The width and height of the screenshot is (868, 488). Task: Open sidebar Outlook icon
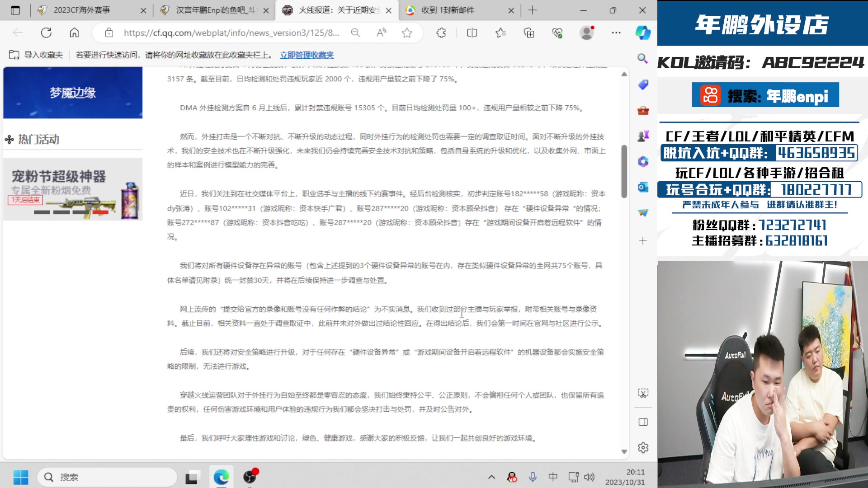point(643,187)
